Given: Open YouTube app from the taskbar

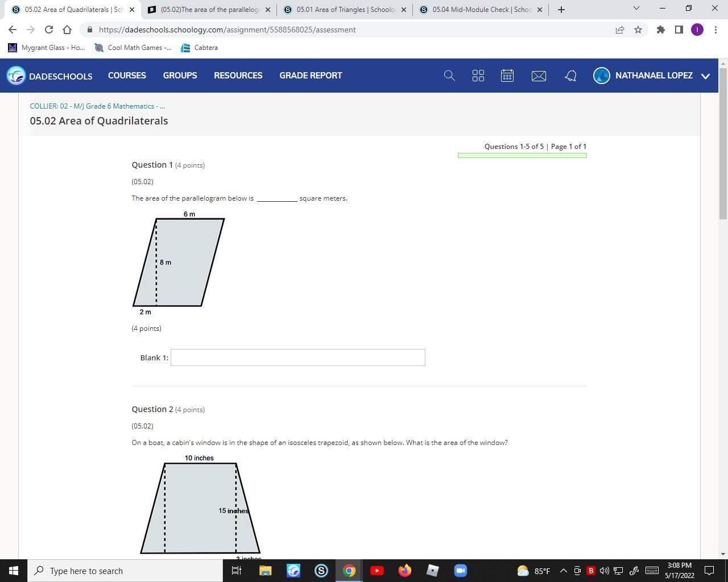Looking at the screenshot, I should point(377,571).
